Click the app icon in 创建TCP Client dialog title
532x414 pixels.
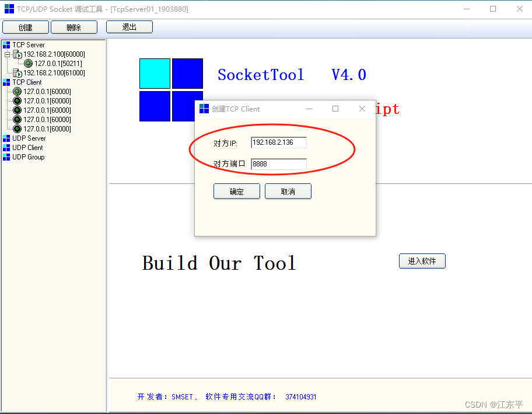pyautogui.click(x=204, y=109)
